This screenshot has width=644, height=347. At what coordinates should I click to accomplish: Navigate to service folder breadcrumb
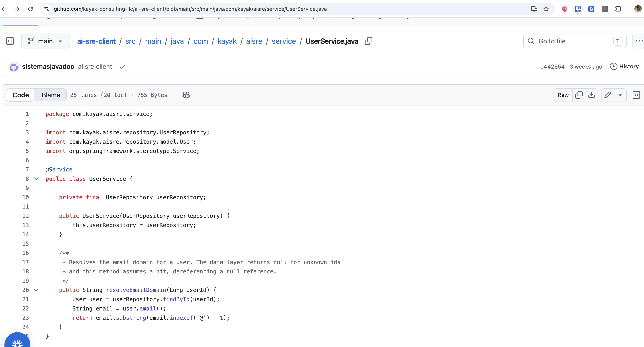284,41
